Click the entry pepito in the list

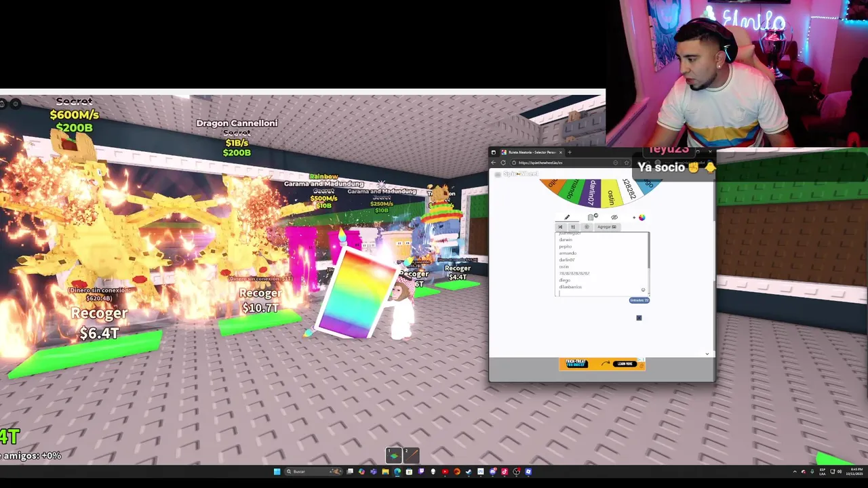pyautogui.click(x=565, y=246)
